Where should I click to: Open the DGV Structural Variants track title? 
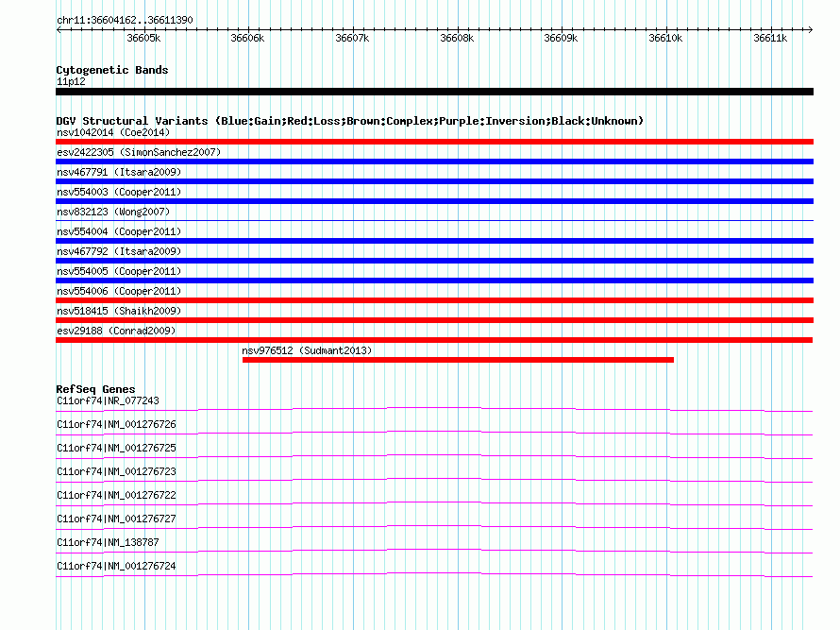(x=350, y=121)
